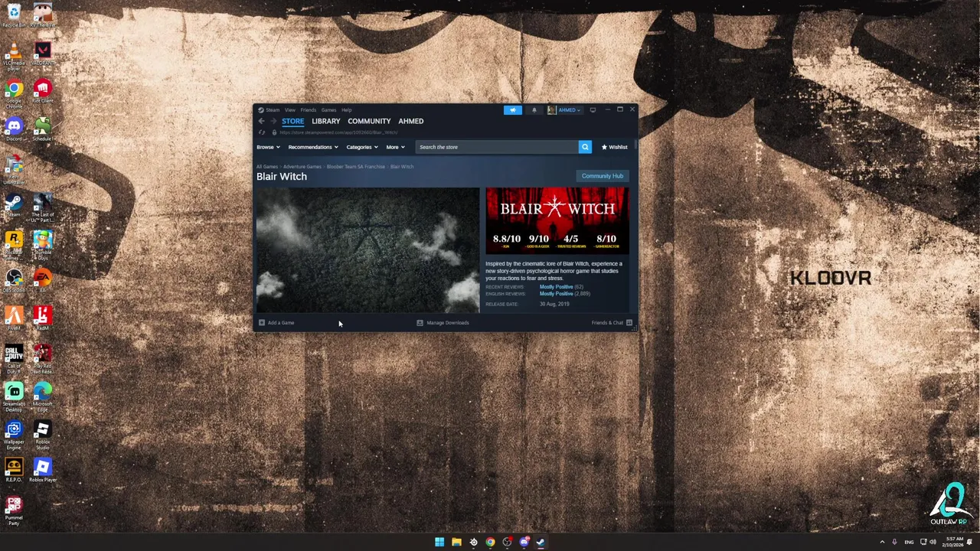Open Discord desktop shortcut
Screen dimensions: 980x551
(x=14, y=129)
